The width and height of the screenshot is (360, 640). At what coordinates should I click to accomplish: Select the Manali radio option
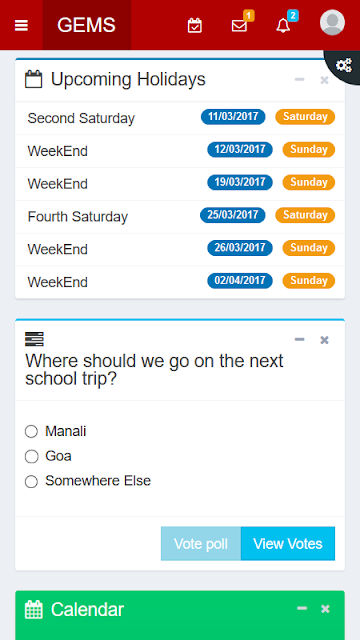coord(31,431)
